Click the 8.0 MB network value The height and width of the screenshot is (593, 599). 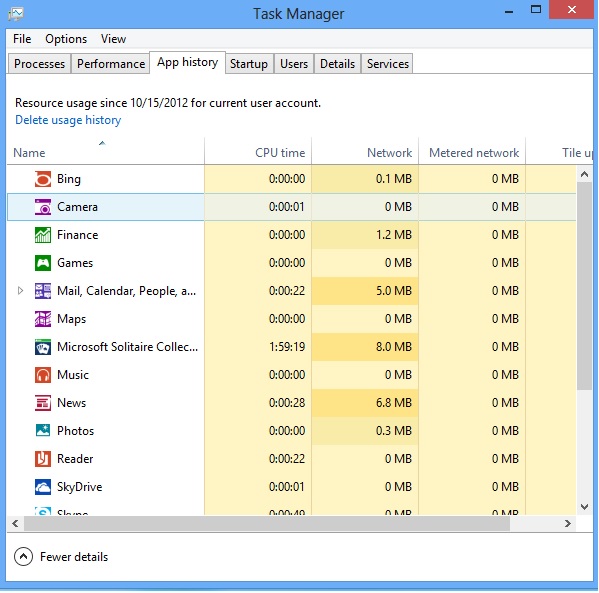(394, 347)
